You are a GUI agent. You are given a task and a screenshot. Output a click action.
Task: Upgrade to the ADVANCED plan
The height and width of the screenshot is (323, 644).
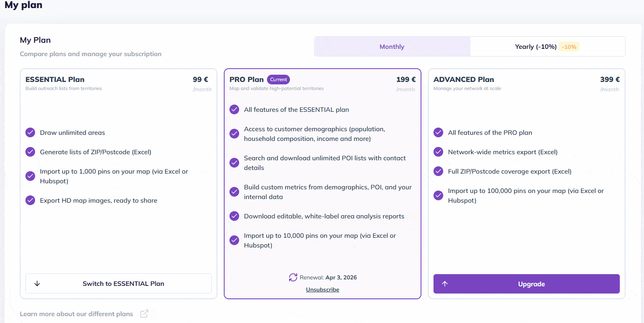[531, 284]
